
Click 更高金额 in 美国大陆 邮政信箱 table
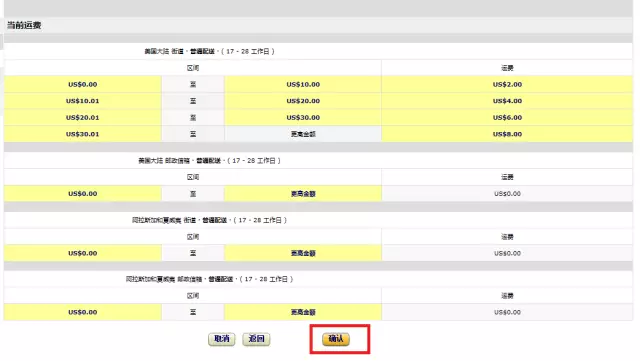pyautogui.click(x=303, y=194)
